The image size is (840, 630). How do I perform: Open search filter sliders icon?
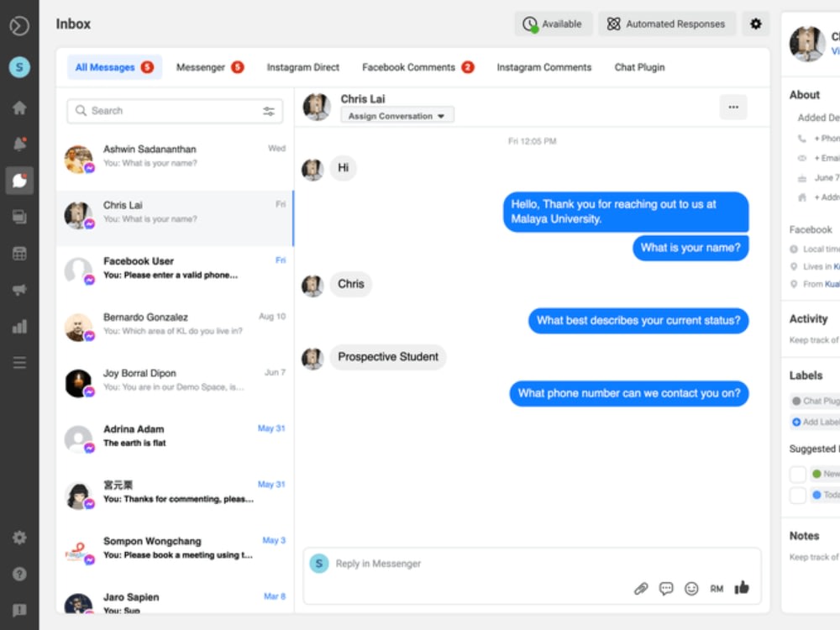point(269,111)
